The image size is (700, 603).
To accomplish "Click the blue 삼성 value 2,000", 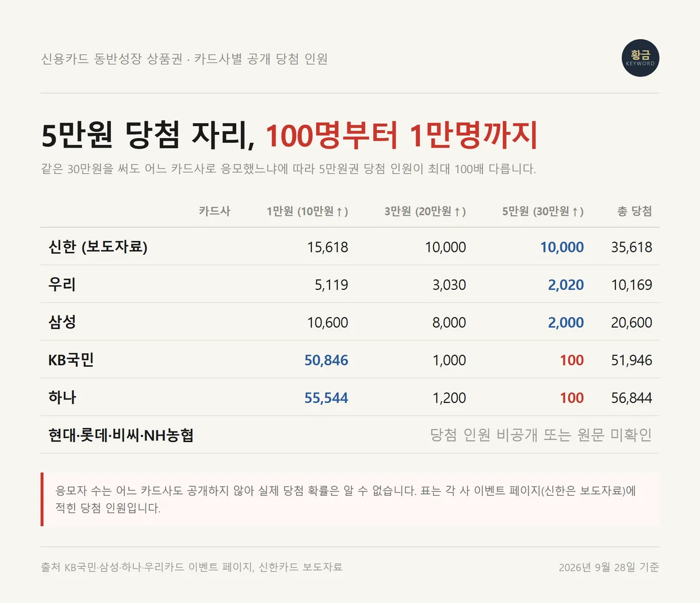I will tap(566, 322).
